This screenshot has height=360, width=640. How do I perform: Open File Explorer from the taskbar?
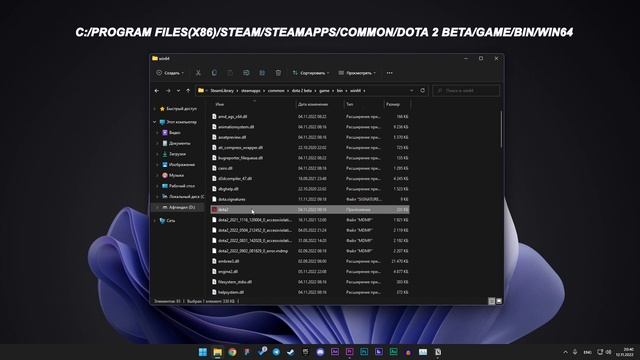(218, 352)
